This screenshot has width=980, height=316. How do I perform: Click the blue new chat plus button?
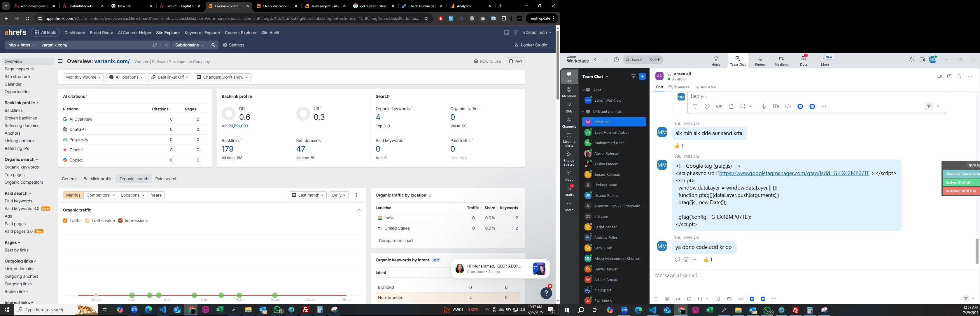click(x=642, y=76)
